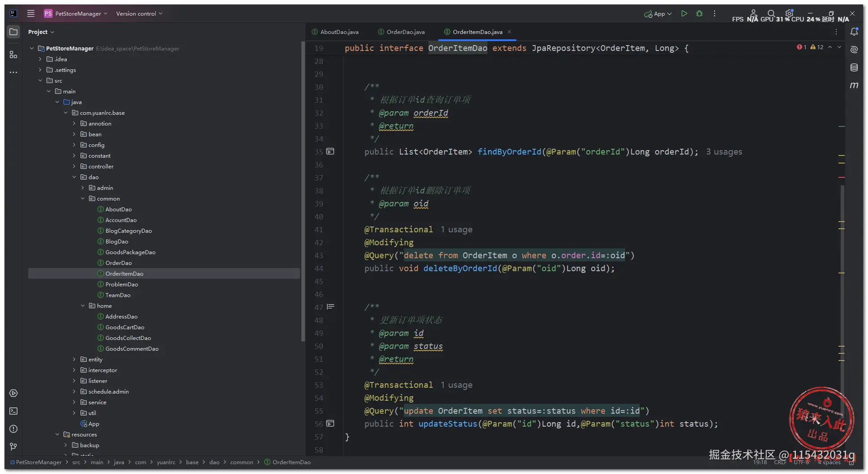
Task: Open the Notifications panel
Action: 854,32
